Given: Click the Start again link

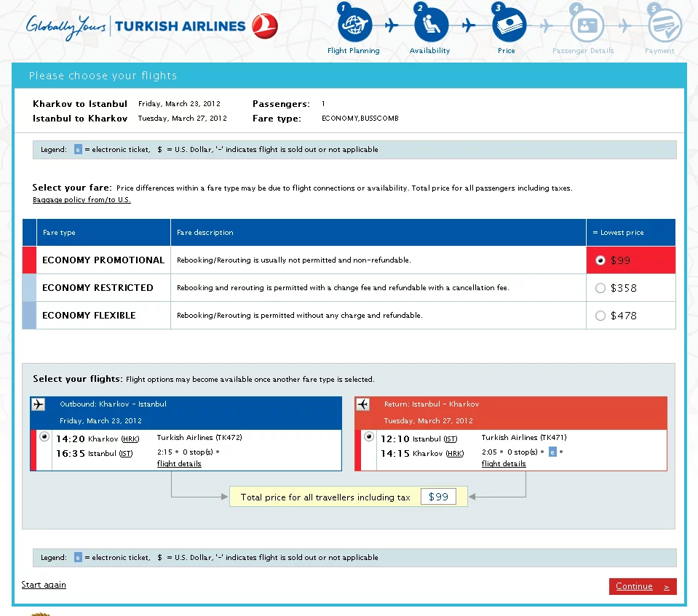Looking at the screenshot, I should [44, 585].
